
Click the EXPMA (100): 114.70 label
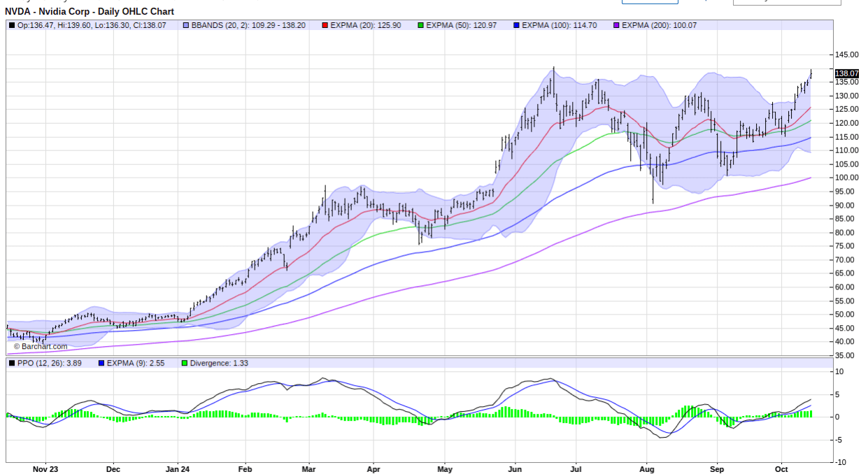pos(560,25)
